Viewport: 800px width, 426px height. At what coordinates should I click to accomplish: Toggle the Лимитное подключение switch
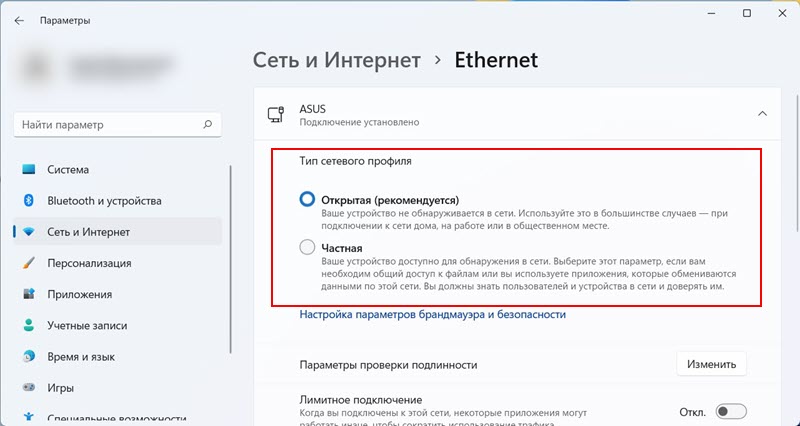pos(731,411)
